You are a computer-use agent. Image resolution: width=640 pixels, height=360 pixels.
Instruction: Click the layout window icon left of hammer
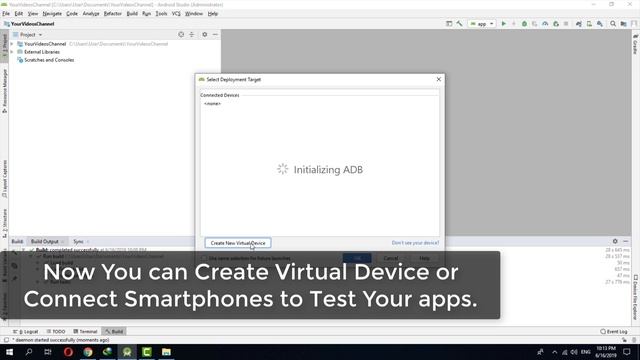449,24
